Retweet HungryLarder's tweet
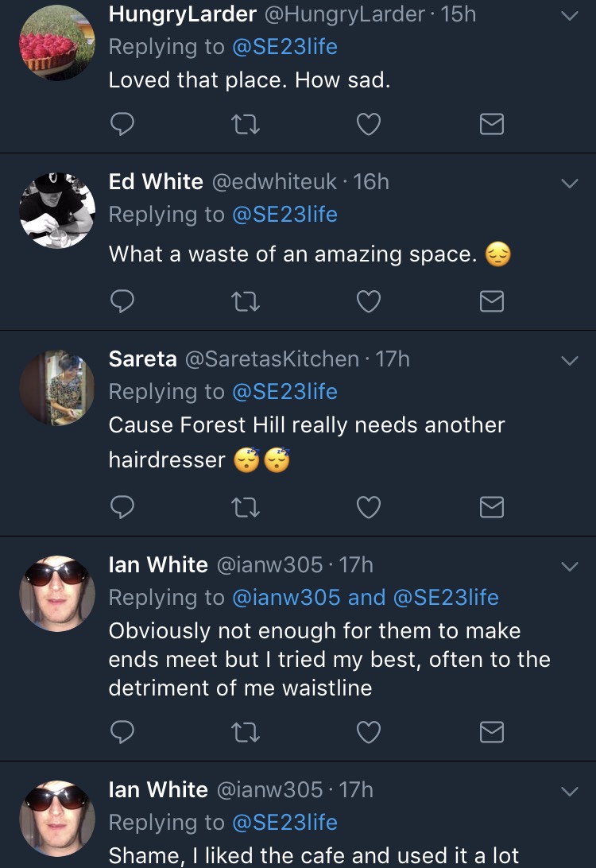The height and width of the screenshot is (868, 596). click(x=246, y=124)
